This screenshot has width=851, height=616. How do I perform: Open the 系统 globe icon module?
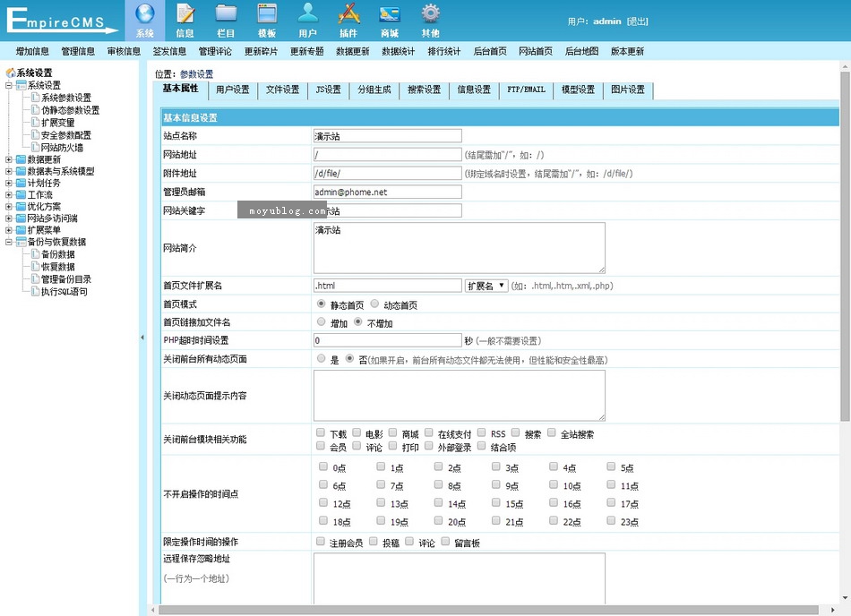click(144, 21)
